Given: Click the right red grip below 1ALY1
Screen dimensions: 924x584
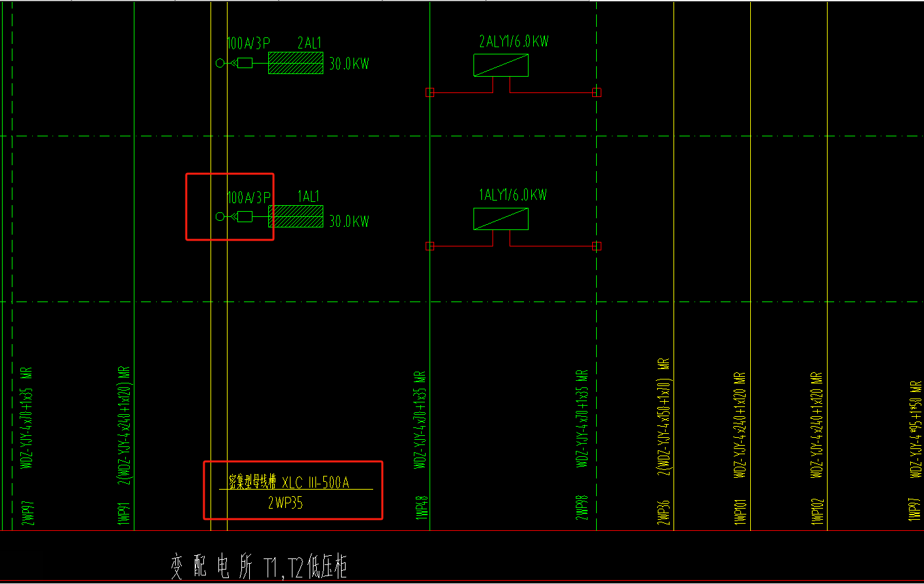Looking at the screenshot, I should point(597,246).
